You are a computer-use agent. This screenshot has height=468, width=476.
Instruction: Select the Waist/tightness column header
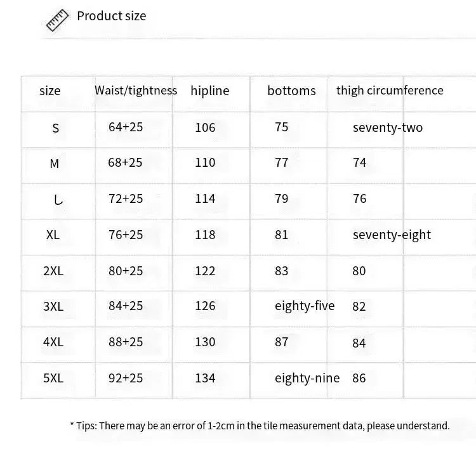pos(136,90)
